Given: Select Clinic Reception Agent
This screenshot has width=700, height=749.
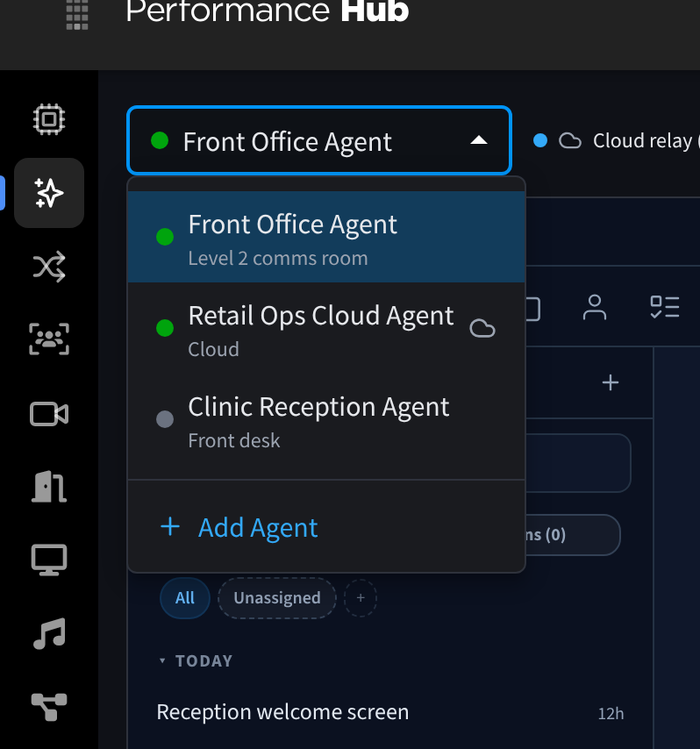Looking at the screenshot, I should pyautogui.click(x=327, y=420).
